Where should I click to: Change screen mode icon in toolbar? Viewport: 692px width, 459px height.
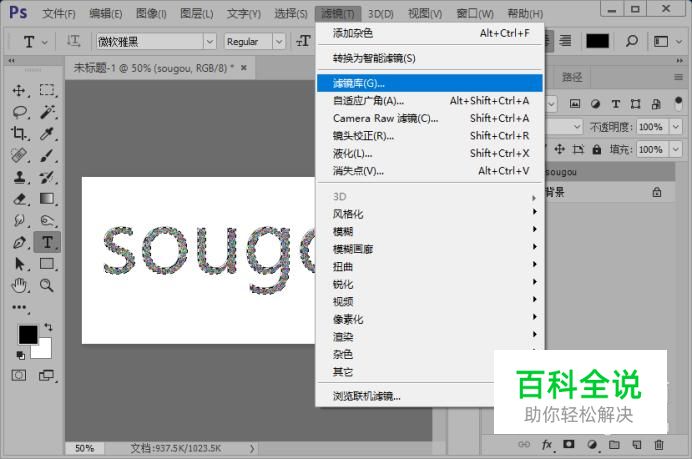46,376
